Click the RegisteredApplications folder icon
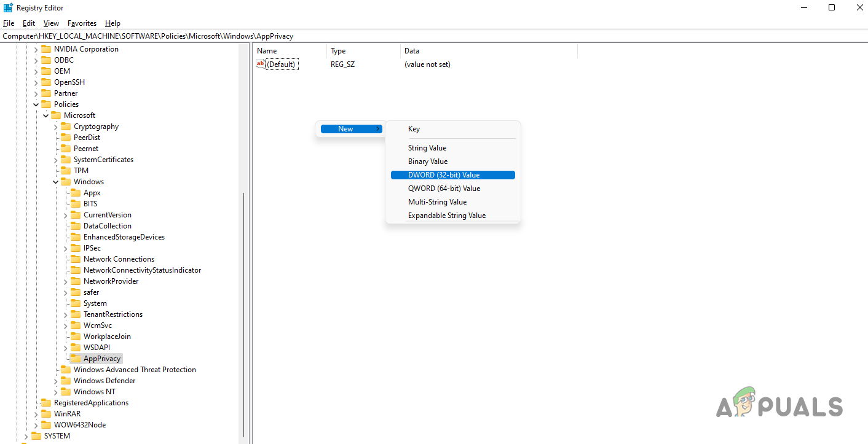The height and width of the screenshot is (444, 868). [x=46, y=403]
